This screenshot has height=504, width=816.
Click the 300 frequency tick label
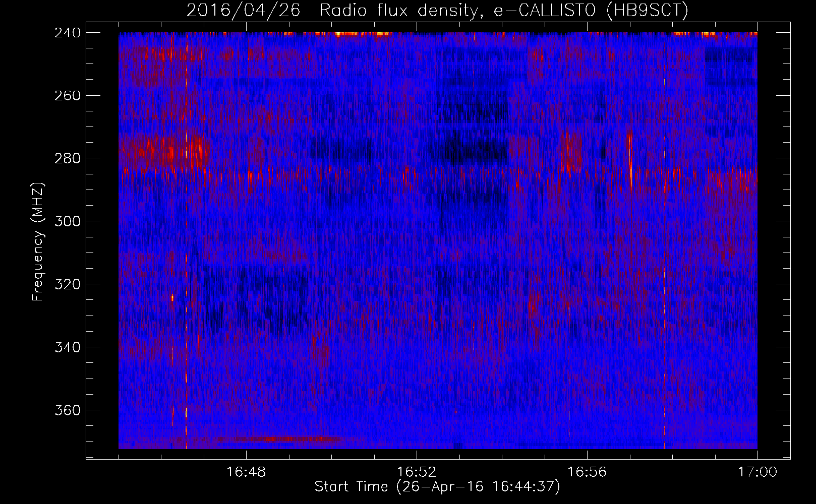68,222
